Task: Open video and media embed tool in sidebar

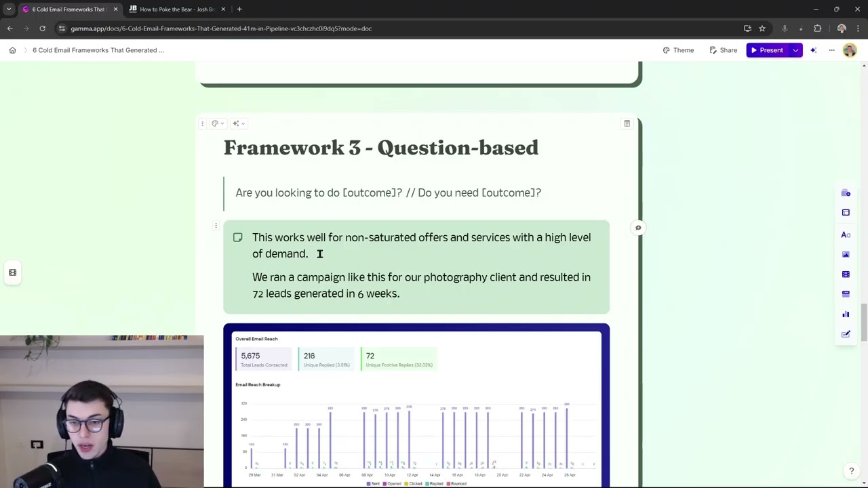Action: pyautogui.click(x=846, y=274)
